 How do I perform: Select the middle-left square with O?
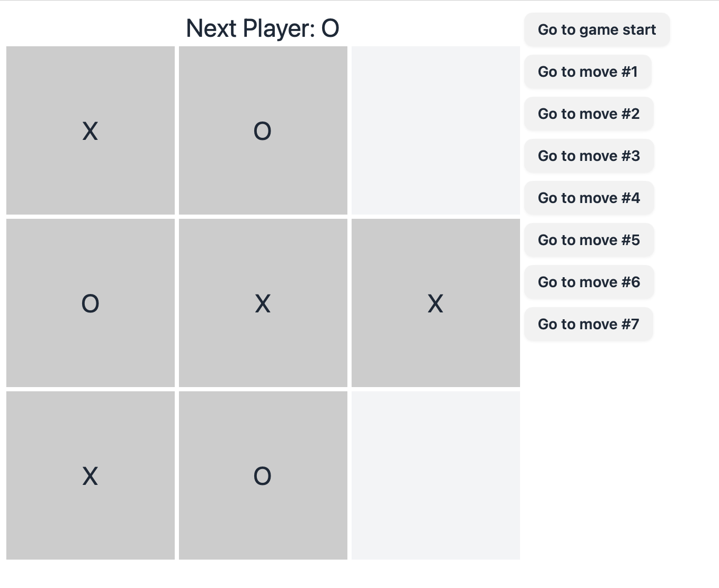pyautogui.click(x=91, y=303)
